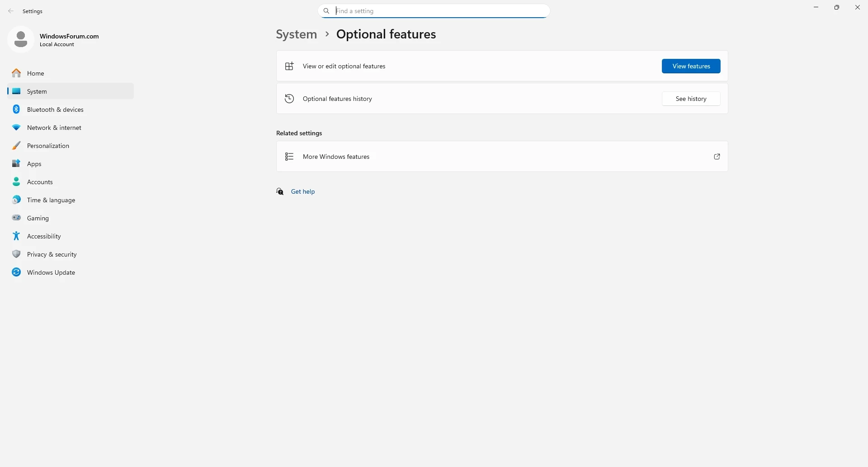
Task: Click the Home house icon
Action: 16,73
